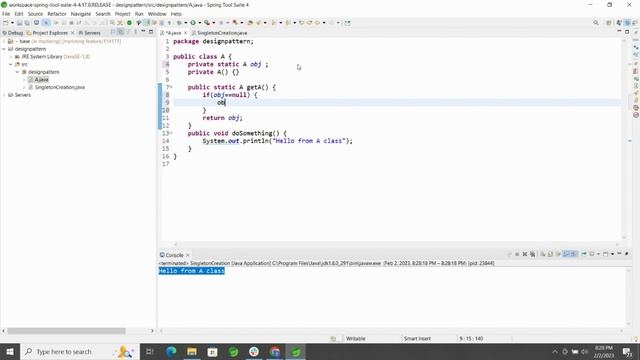The image size is (640, 360).
Task: Minimize the Project Explorer panel
Action: click(x=143, y=32)
